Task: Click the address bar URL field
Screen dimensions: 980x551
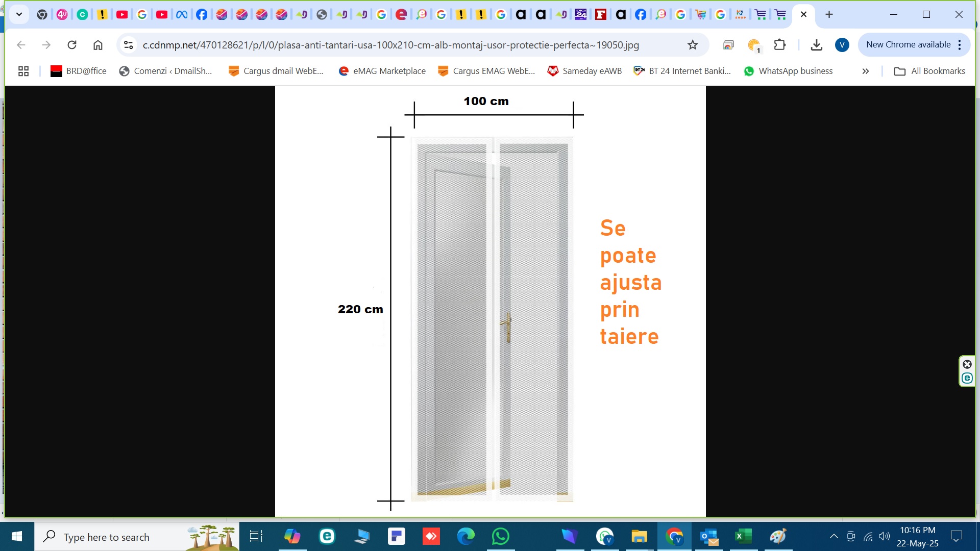Action: tap(390, 45)
